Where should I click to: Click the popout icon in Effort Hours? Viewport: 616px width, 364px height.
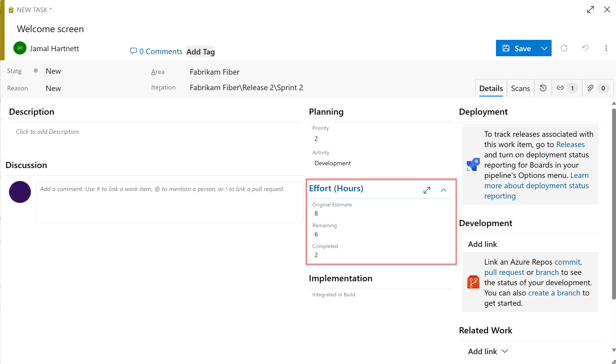pos(427,189)
